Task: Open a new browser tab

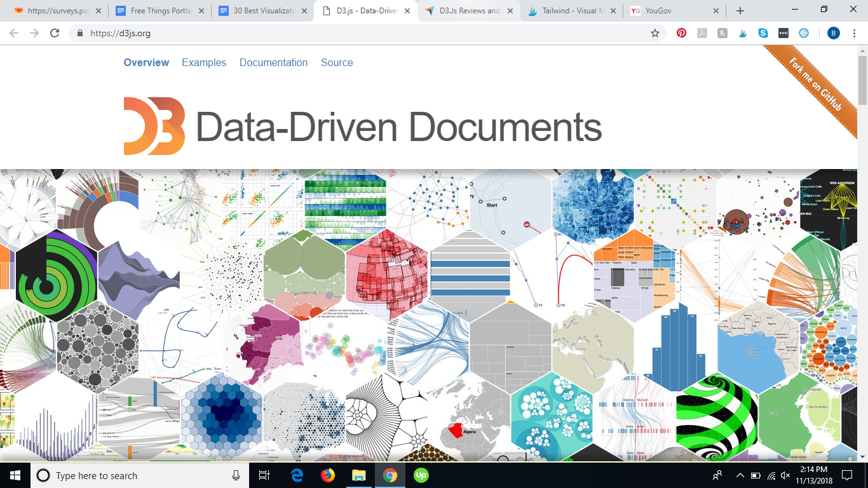Action: click(740, 11)
